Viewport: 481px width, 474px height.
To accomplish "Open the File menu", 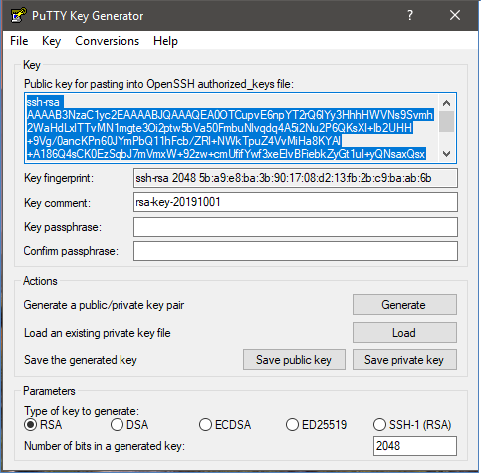I will pyautogui.click(x=19, y=41).
